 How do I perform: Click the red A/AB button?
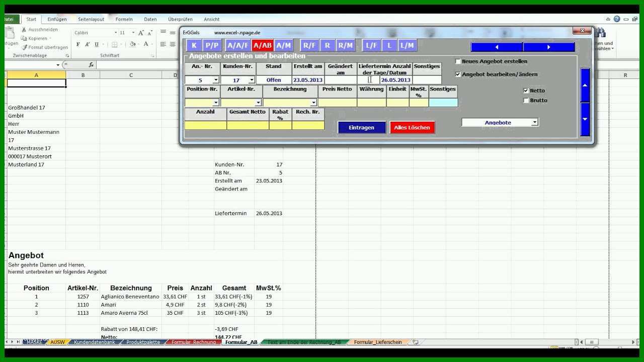(x=263, y=45)
